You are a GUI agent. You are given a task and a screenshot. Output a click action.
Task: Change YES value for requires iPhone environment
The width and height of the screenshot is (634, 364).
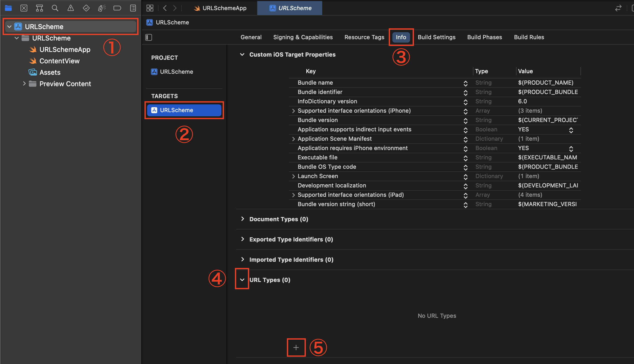click(x=571, y=149)
